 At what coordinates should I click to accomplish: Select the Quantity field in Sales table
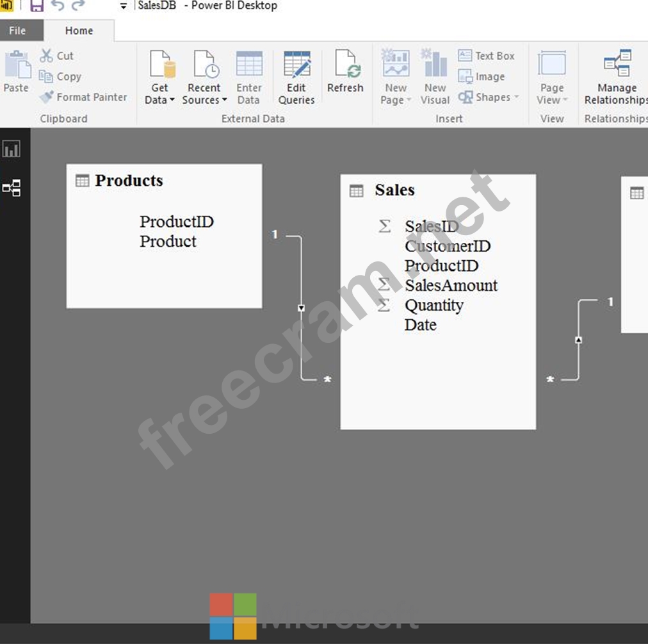[434, 305]
